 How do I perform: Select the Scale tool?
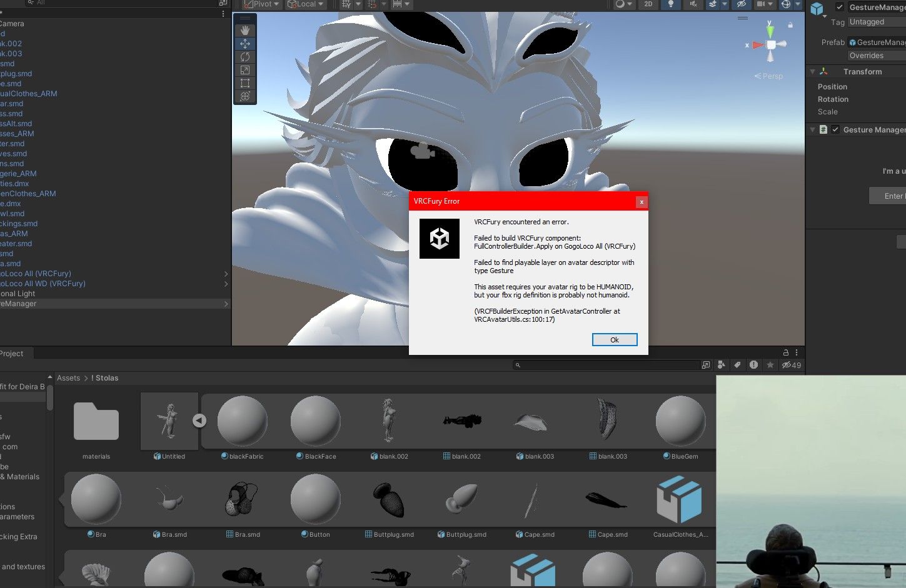point(245,70)
